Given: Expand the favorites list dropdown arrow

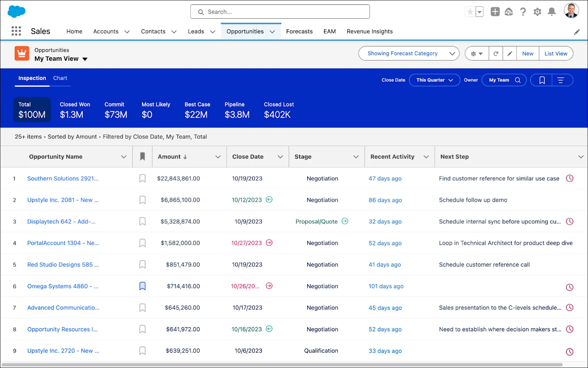Looking at the screenshot, I should 480,12.
